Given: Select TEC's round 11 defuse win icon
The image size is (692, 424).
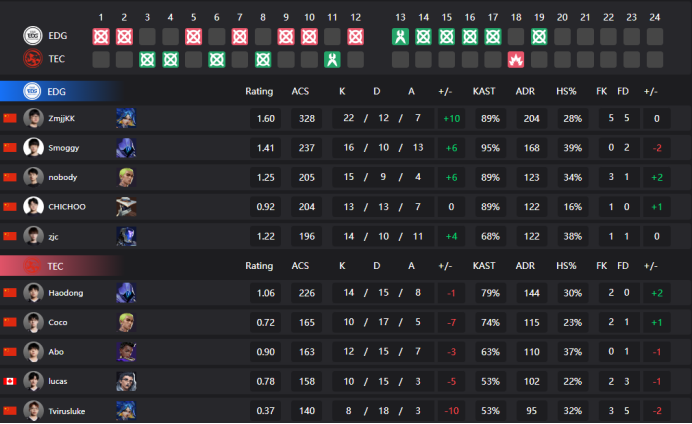Looking at the screenshot, I should 332,59.
